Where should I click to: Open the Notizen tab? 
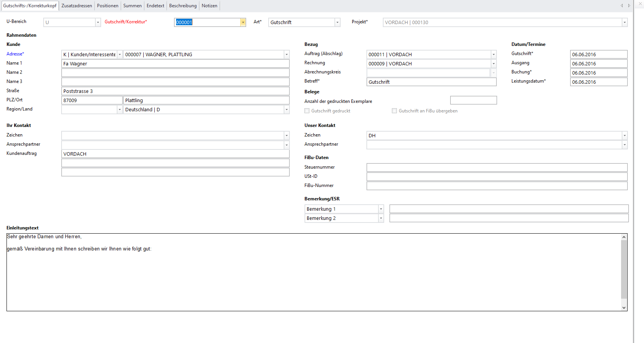[x=209, y=6]
